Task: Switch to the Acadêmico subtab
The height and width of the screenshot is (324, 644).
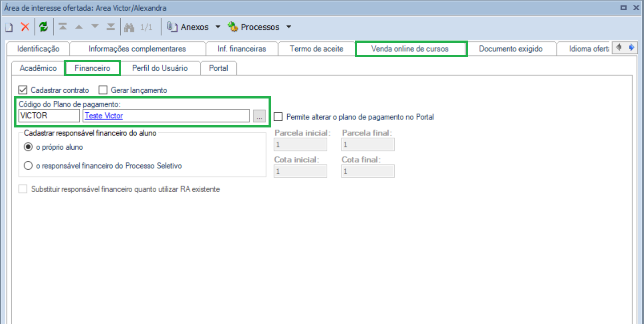Action: click(x=38, y=68)
